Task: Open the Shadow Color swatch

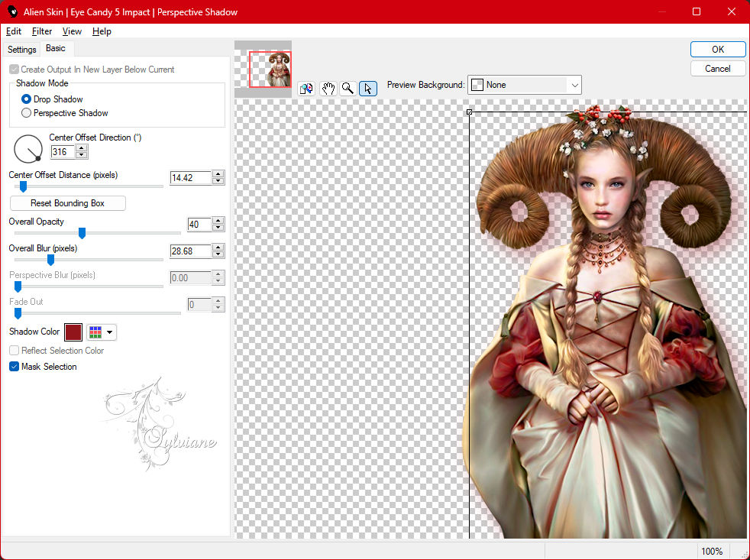Action: [73, 332]
